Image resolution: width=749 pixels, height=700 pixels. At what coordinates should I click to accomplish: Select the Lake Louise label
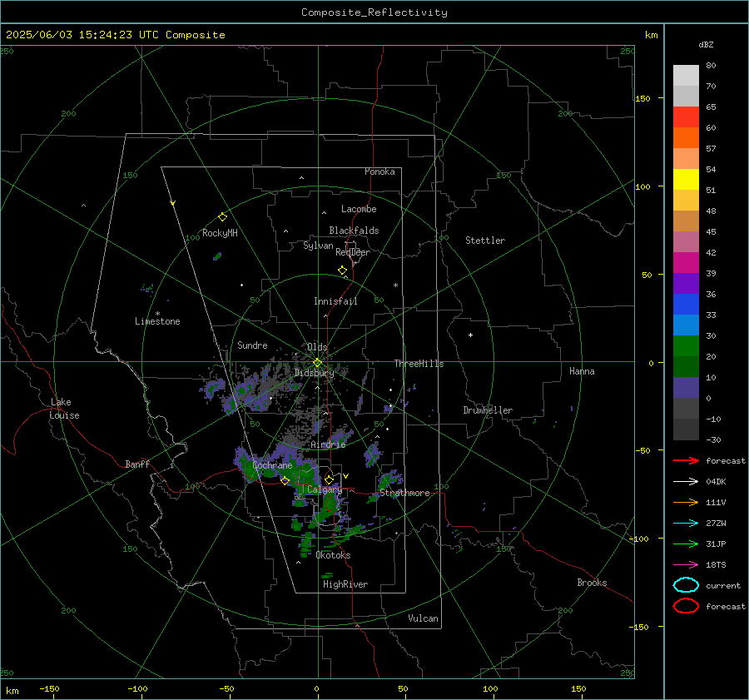(x=64, y=409)
